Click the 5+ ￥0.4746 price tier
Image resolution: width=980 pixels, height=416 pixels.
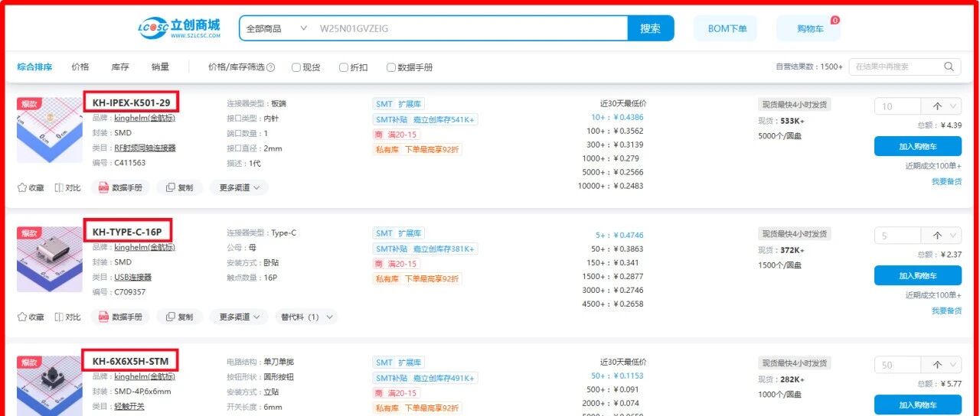619,236
